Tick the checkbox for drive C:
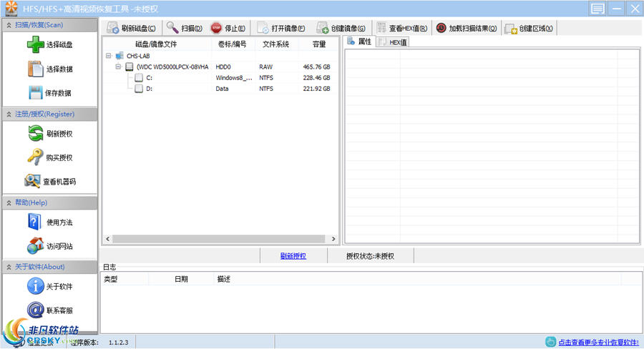This screenshot has height=349, width=644. pos(139,78)
